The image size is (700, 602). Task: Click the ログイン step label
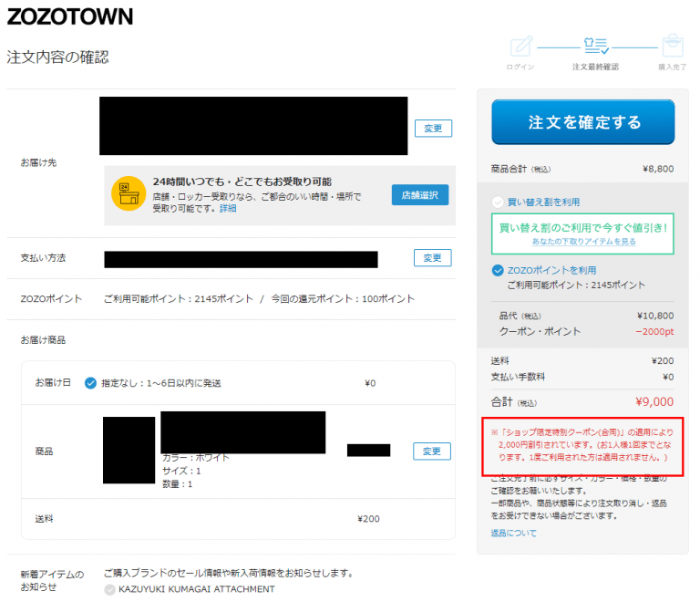click(x=520, y=67)
